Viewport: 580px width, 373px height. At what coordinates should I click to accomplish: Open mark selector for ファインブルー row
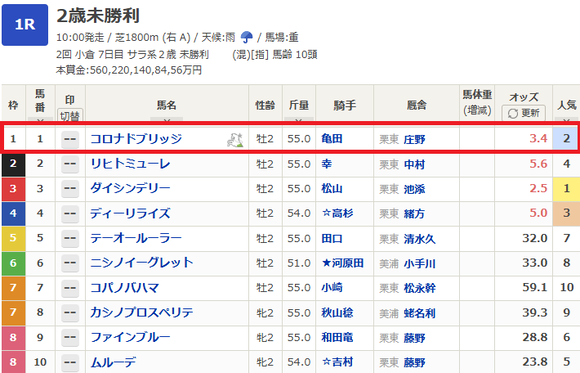pyautogui.click(x=70, y=337)
